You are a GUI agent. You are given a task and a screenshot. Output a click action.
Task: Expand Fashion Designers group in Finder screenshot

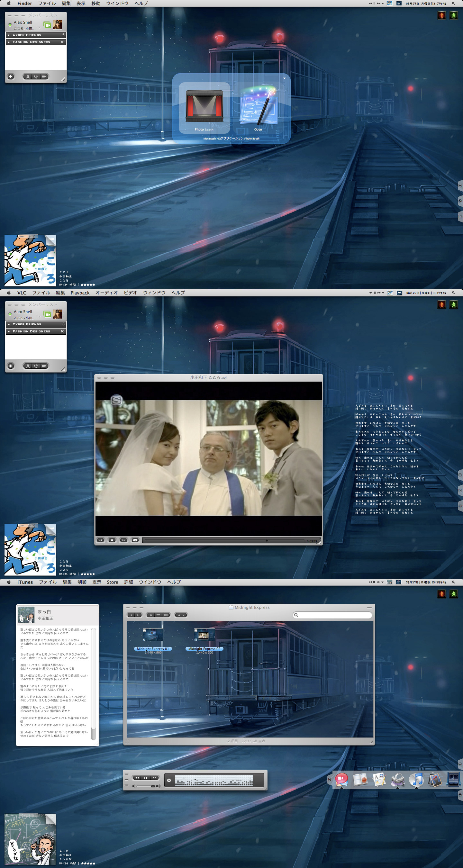(9, 42)
